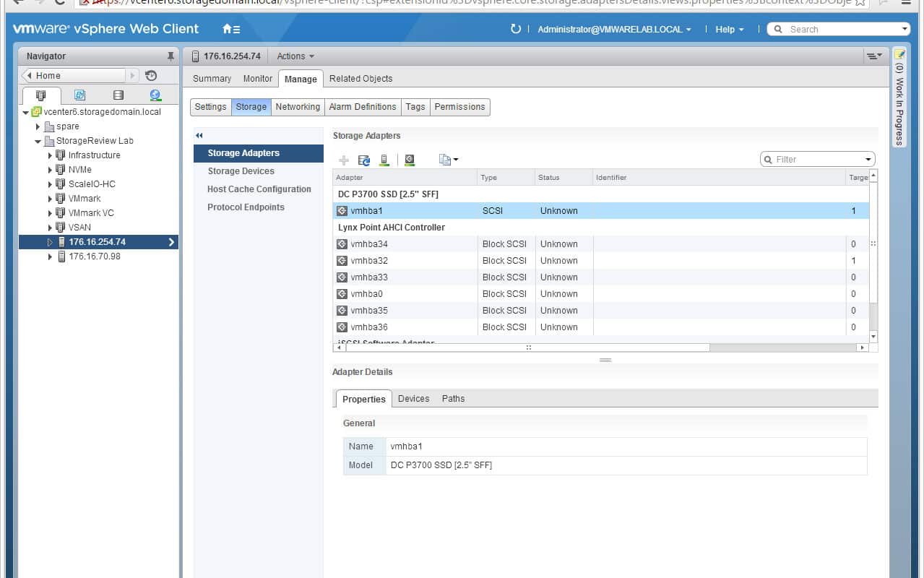This screenshot has width=924, height=578.
Task: Click the host icon in object title bar
Action: [x=195, y=56]
